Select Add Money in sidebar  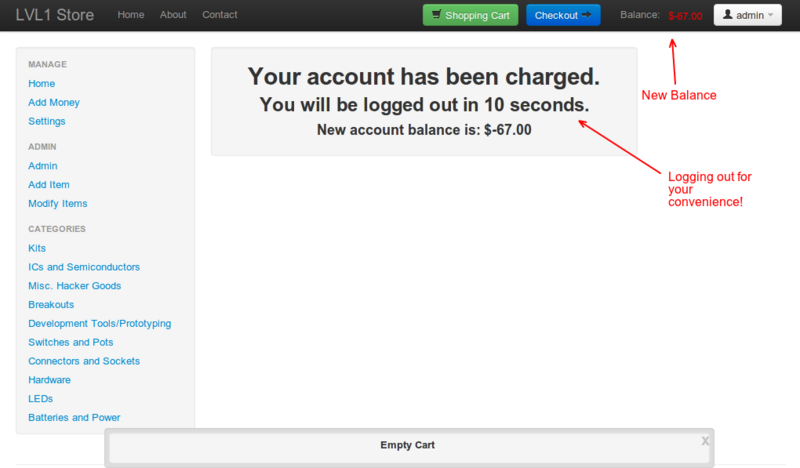(x=54, y=102)
